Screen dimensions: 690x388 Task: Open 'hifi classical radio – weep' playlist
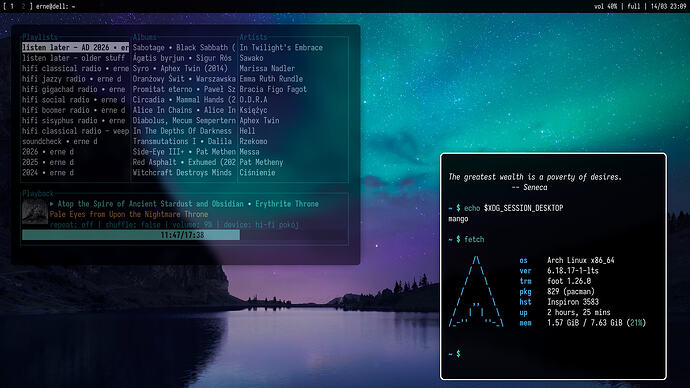76,131
